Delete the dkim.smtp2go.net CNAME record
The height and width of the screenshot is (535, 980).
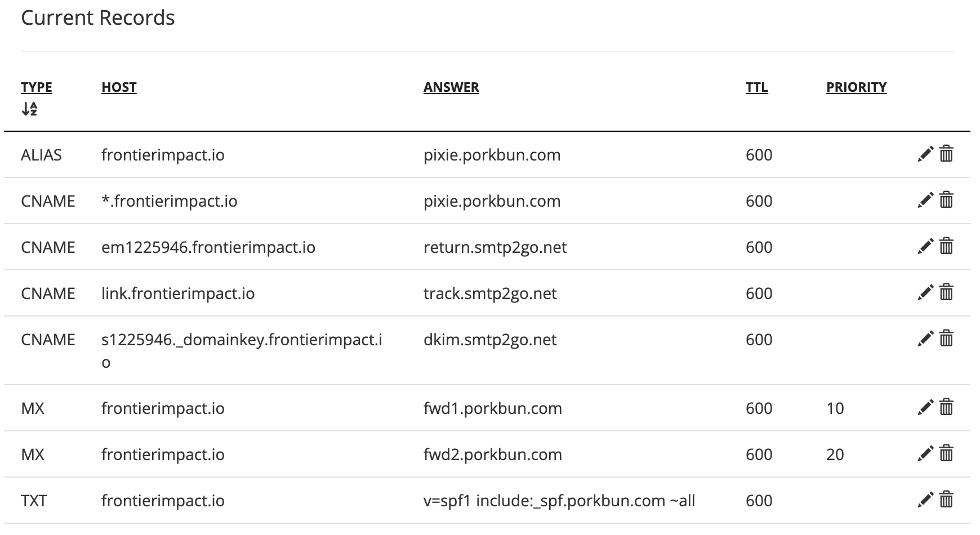pyautogui.click(x=946, y=338)
